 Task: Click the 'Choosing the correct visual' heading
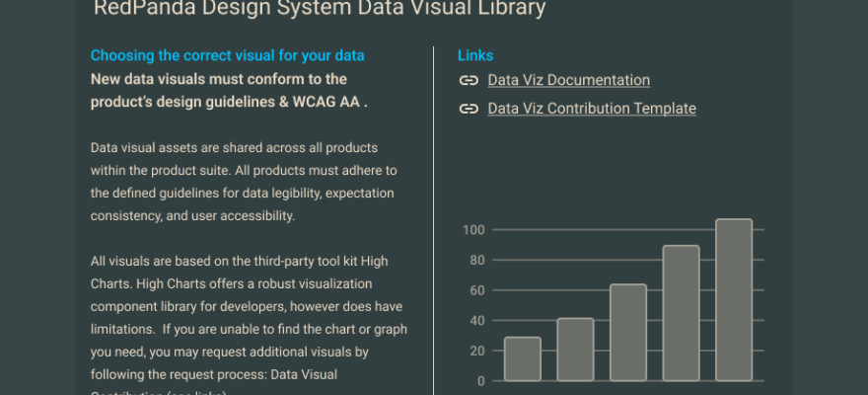pyautogui.click(x=227, y=56)
